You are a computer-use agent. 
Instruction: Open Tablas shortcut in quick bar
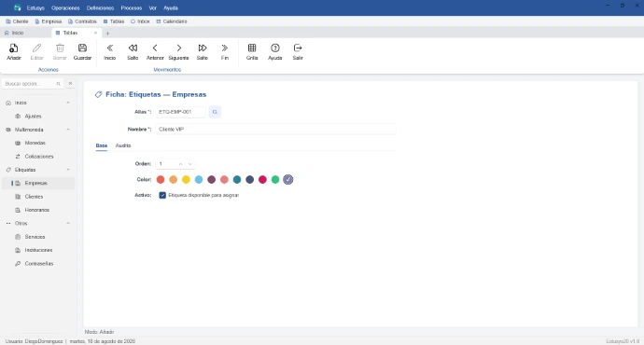click(x=114, y=21)
